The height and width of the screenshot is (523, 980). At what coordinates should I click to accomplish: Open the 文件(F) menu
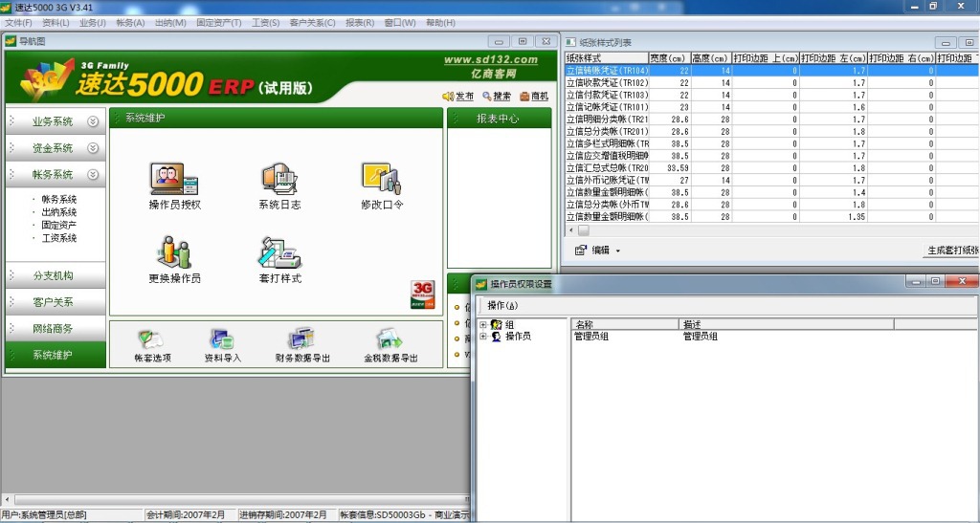19,22
